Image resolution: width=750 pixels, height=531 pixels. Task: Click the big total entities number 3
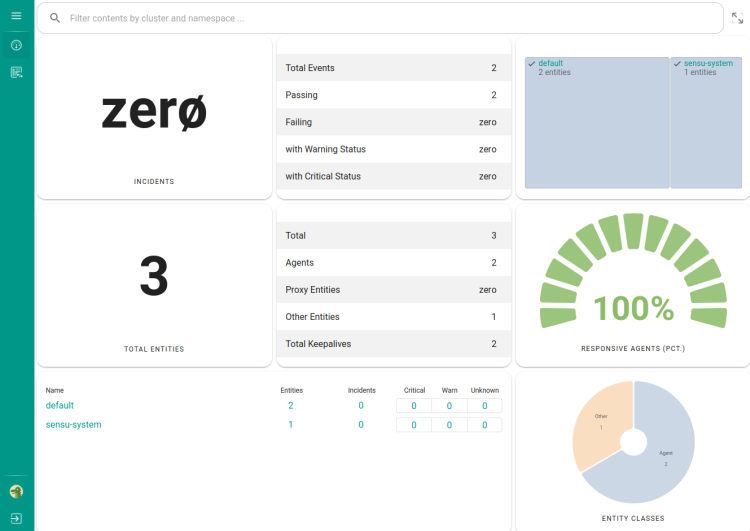(x=154, y=276)
